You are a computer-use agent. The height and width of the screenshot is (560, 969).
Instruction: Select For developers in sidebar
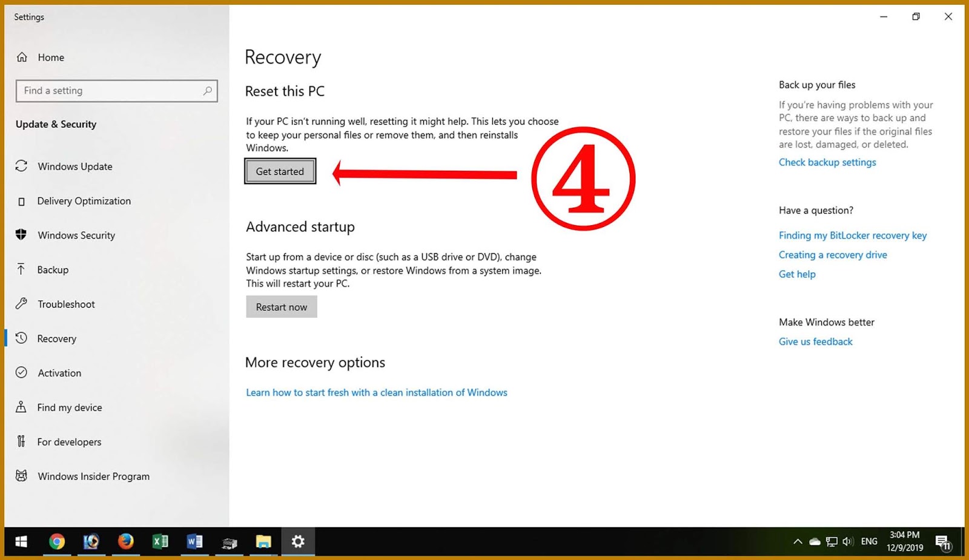pyautogui.click(x=69, y=443)
